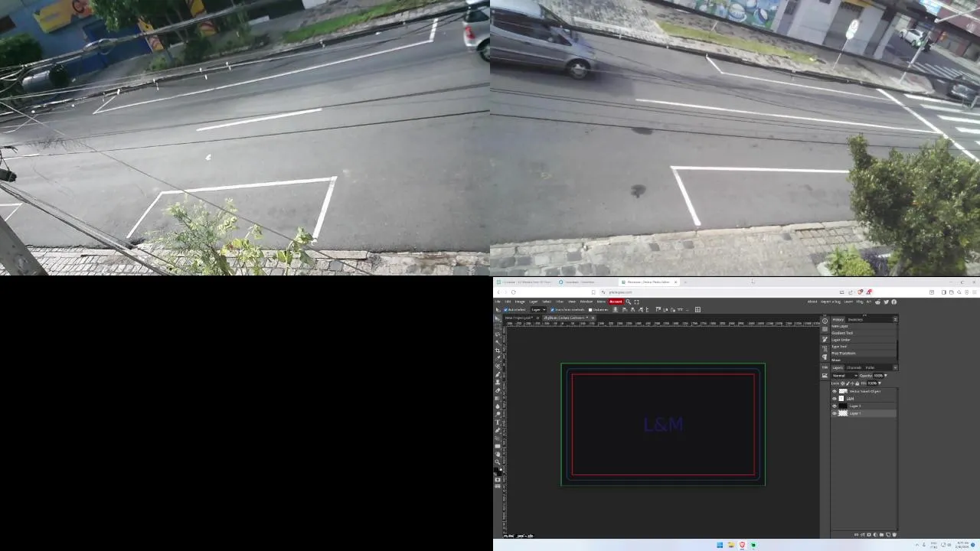Select the Crop tool
The width and height of the screenshot is (980, 551).
point(498,350)
